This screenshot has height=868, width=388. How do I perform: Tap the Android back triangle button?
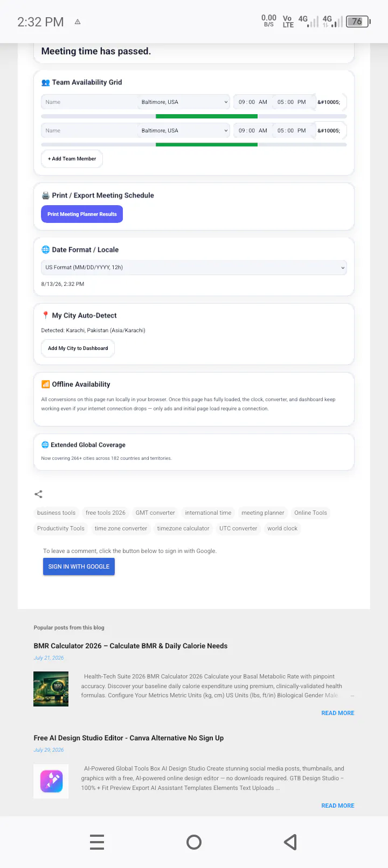click(x=290, y=842)
